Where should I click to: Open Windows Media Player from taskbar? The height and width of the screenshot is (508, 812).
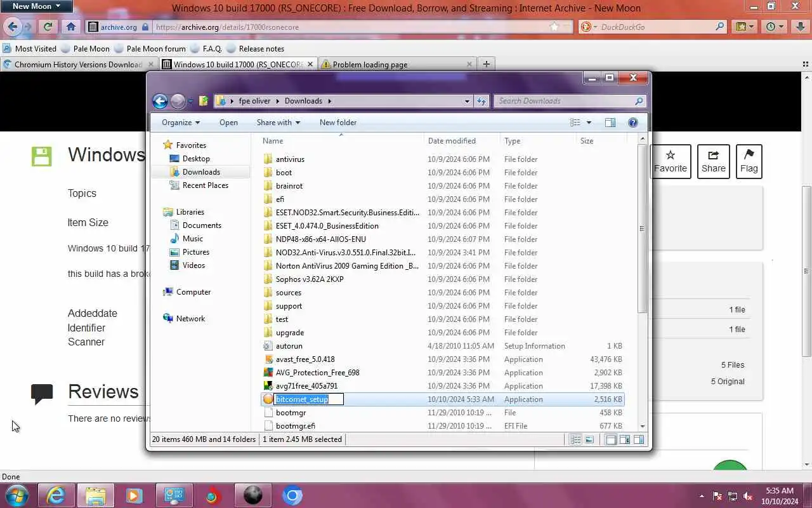134,495
